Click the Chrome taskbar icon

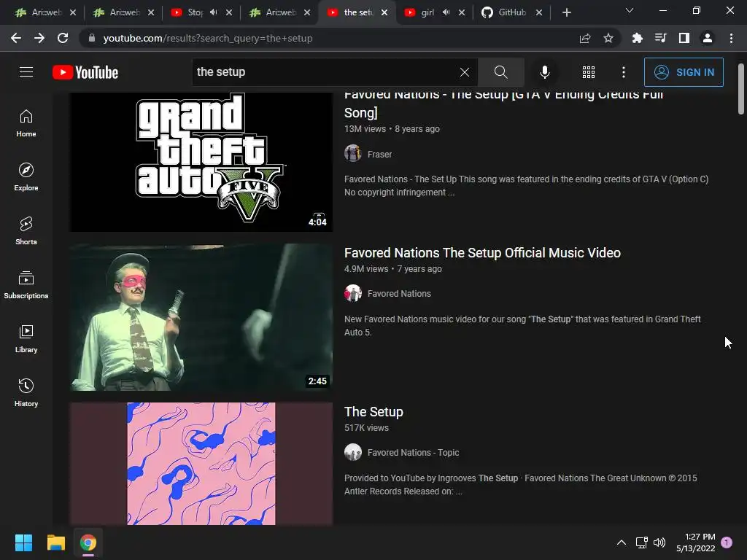88,542
